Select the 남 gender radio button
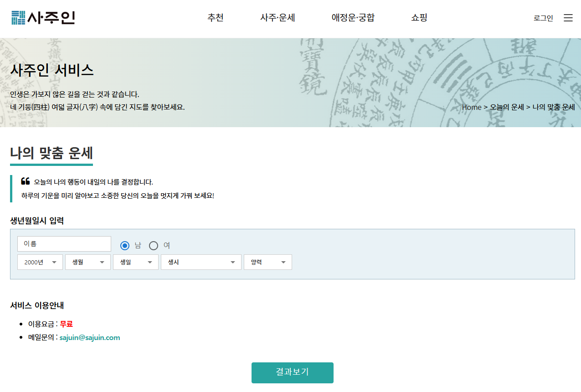Viewport: 581px width, 392px height. pyautogui.click(x=124, y=245)
